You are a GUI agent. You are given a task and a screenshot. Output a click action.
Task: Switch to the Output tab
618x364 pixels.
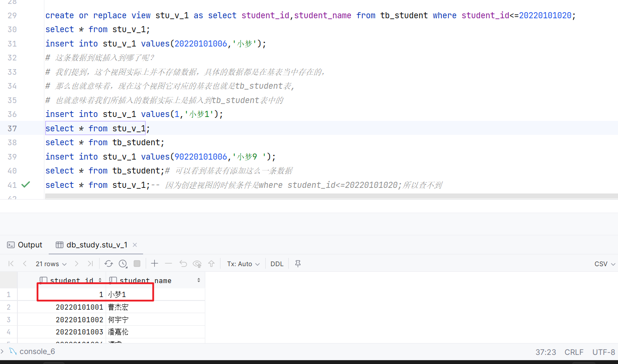pyautogui.click(x=25, y=245)
